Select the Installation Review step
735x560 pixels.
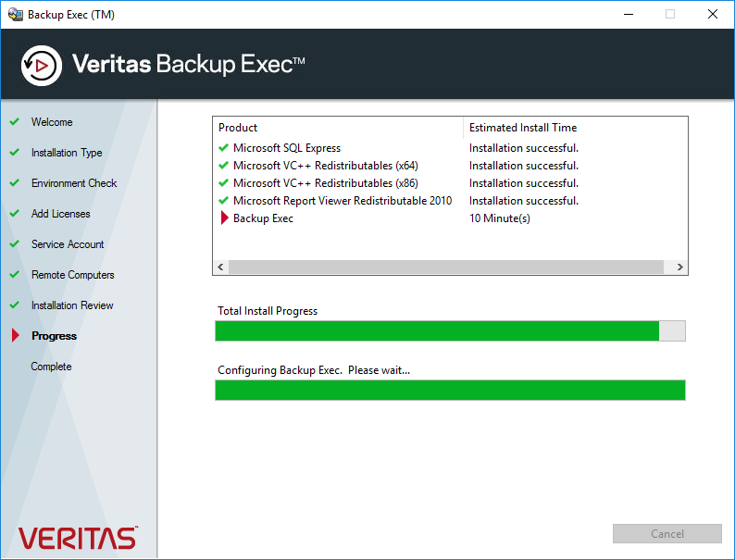(72, 305)
